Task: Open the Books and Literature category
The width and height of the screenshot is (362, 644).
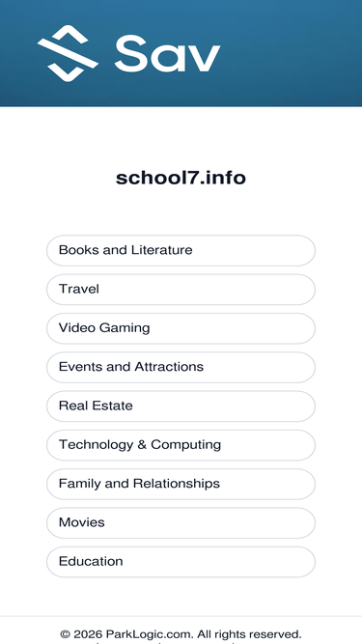Action: coord(181,250)
